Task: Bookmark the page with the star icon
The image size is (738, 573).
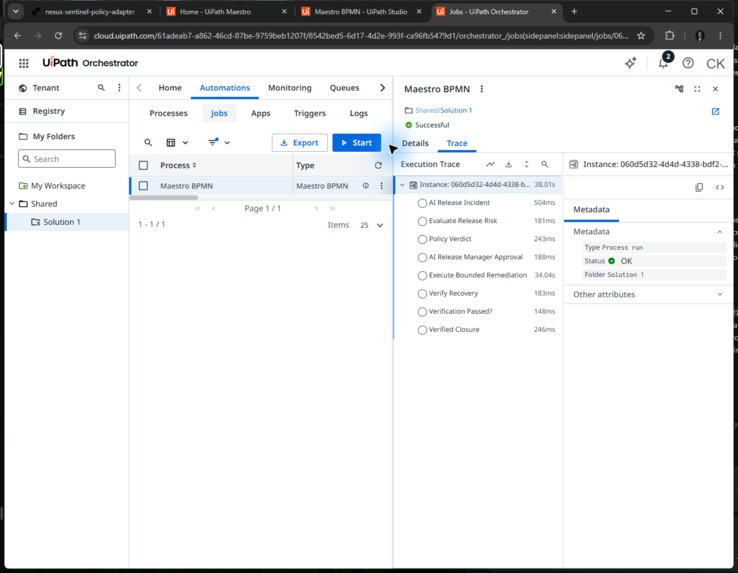Action: click(641, 36)
